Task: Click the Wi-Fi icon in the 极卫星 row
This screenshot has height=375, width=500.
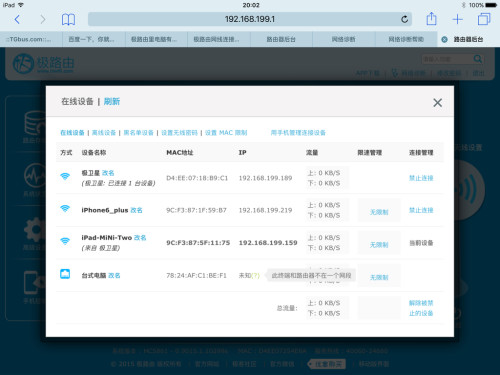Action: tap(65, 176)
